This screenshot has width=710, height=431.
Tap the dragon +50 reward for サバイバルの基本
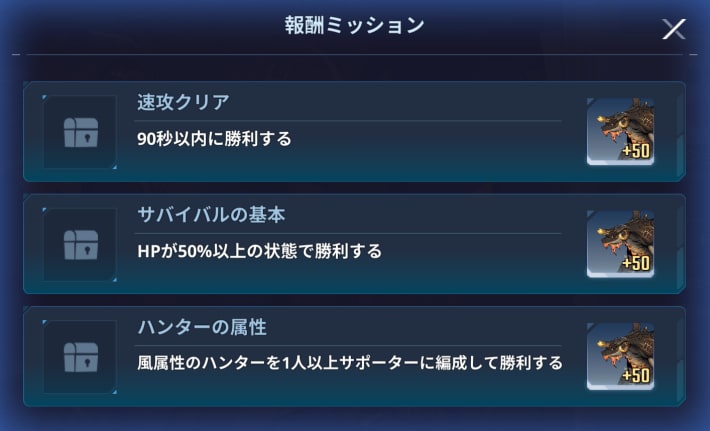[620, 244]
